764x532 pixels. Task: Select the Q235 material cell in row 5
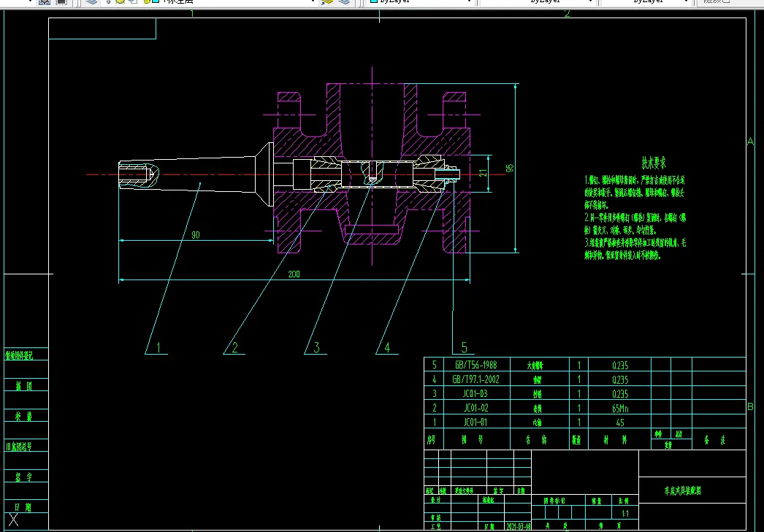click(x=620, y=365)
